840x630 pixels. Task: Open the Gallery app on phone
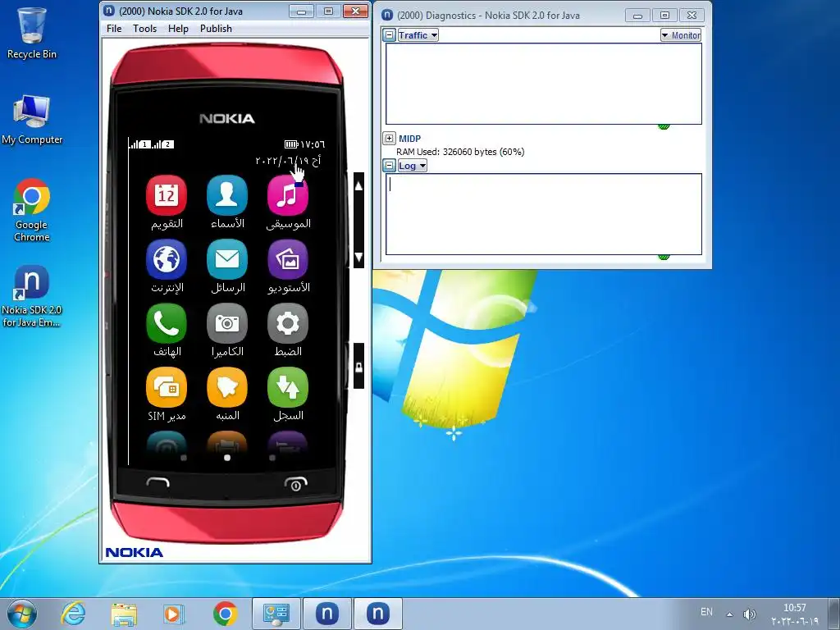pyautogui.click(x=288, y=259)
